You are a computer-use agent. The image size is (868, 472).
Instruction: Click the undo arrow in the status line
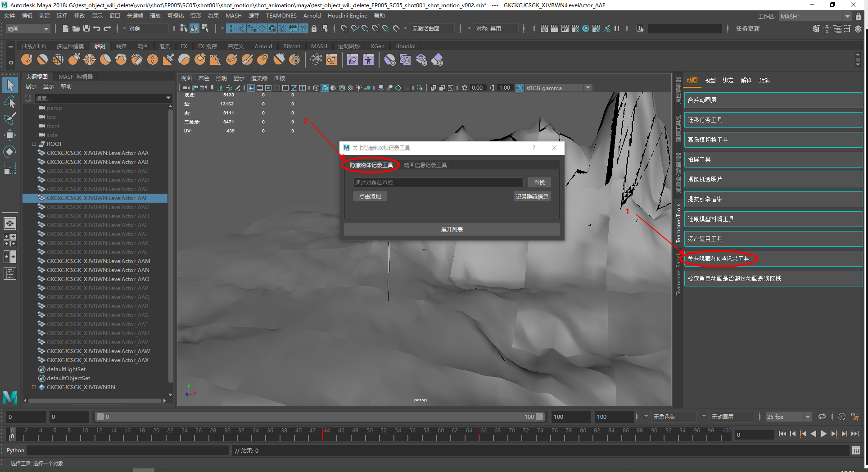[x=97, y=28]
